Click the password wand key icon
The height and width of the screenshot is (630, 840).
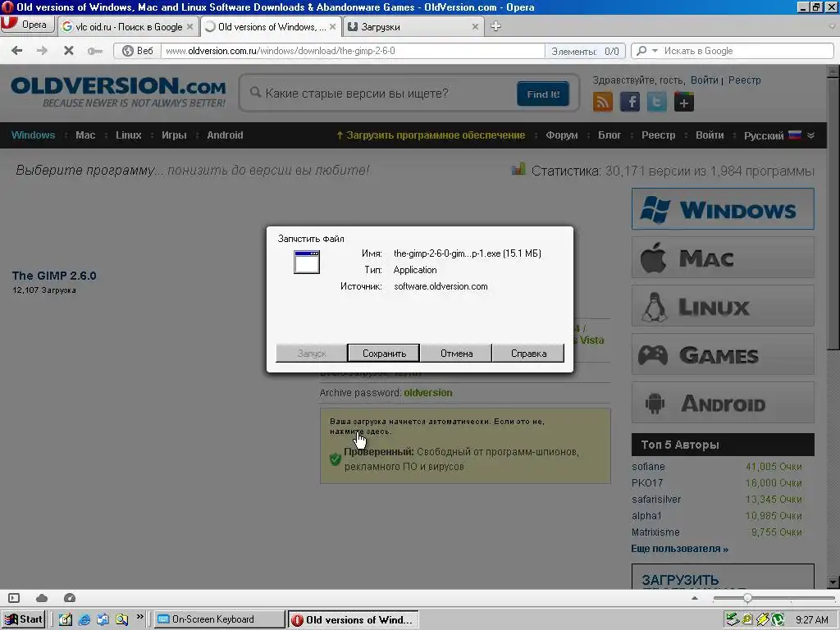coord(95,51)
